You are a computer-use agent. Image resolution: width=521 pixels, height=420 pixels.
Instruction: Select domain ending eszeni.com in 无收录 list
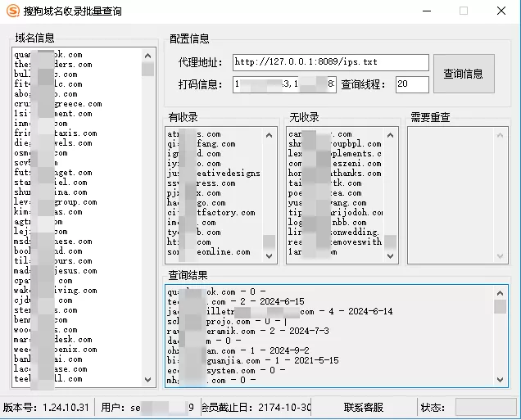[x=335, y=164]
